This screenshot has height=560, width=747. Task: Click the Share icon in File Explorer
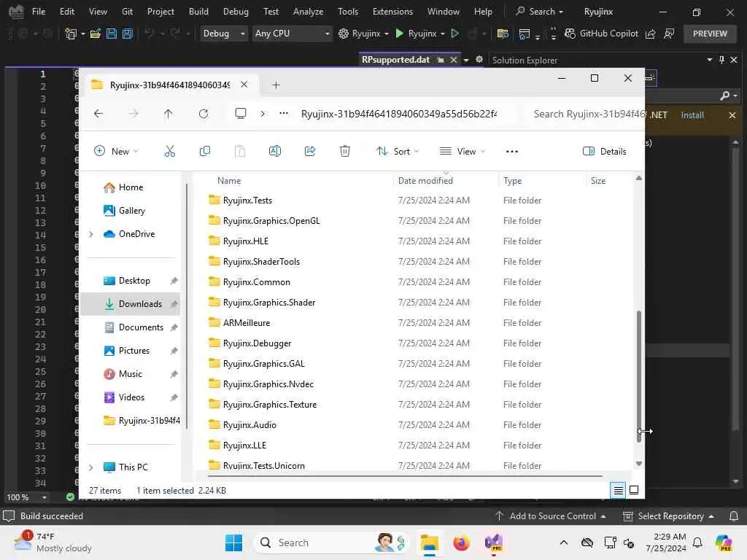[x=309, y=152]
